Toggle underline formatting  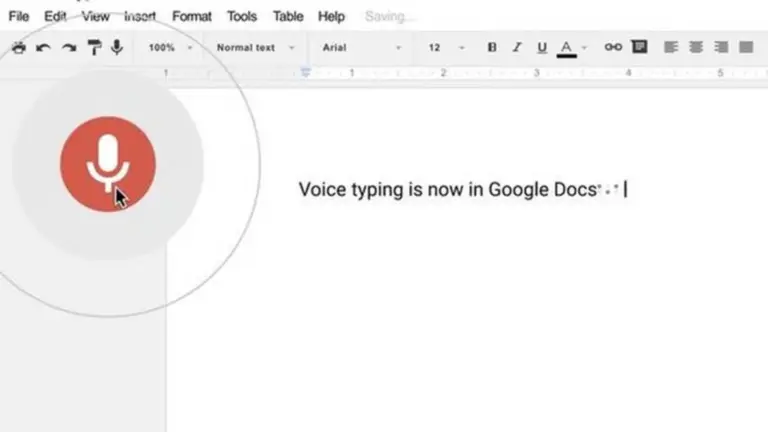point(542,48)
